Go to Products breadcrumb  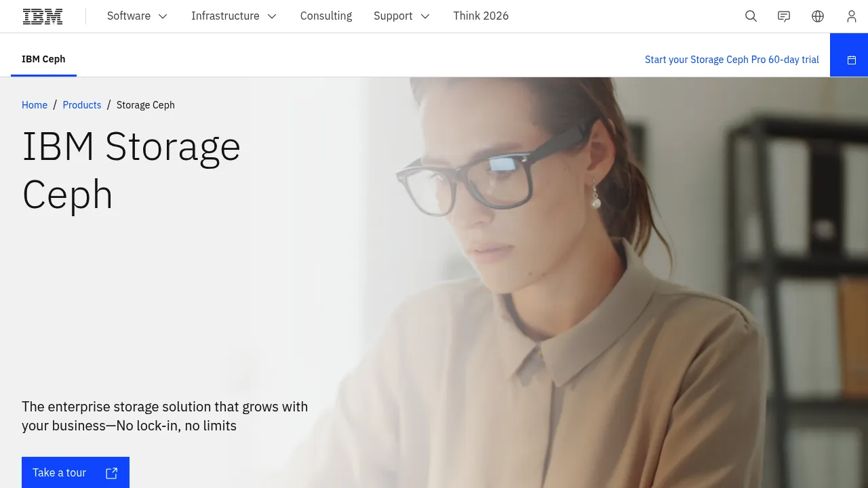pyautogui.click(x=82, y=105)
